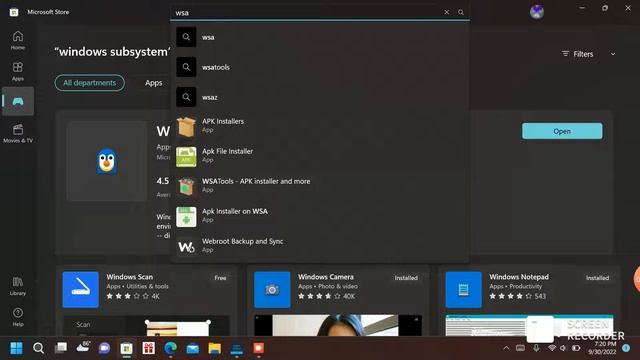640x360 pixels.
Task: Click Webroot W logo icon
Action: [x=186, y=247]
